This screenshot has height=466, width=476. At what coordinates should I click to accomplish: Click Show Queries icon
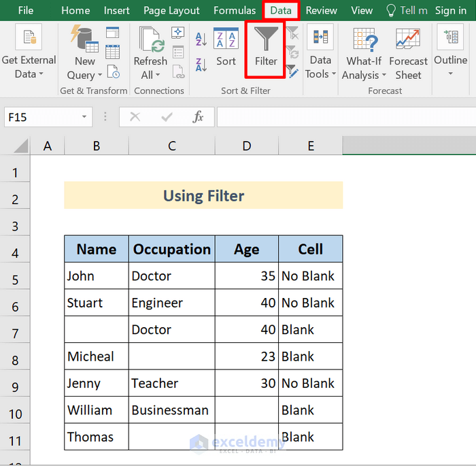113,33
